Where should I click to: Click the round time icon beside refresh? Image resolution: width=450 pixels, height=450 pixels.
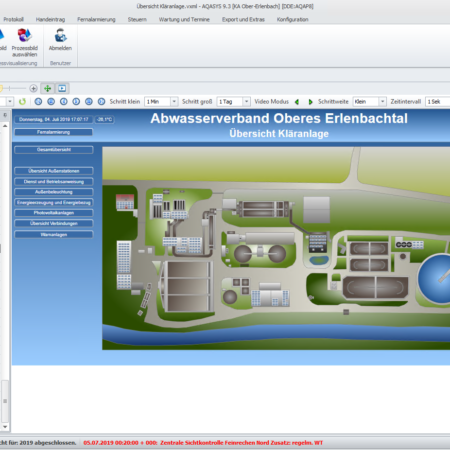[x=38, y=101]
